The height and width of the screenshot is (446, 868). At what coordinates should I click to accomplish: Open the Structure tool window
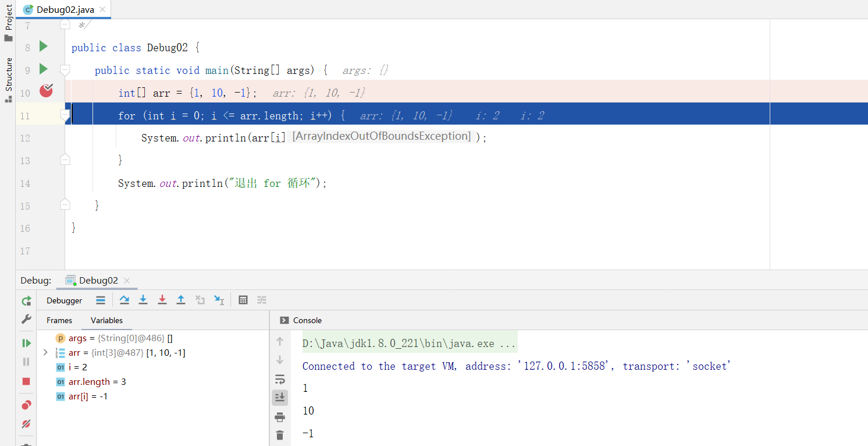8,79
